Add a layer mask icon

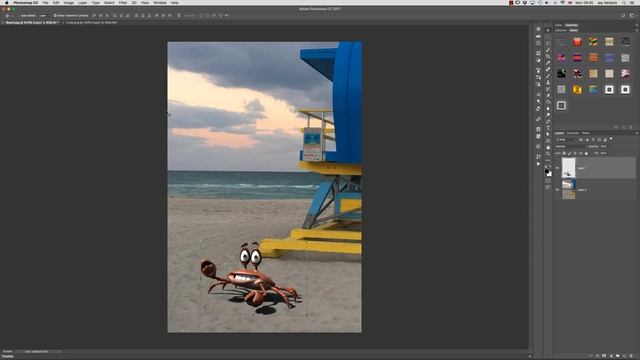click(x=604, y=356)
